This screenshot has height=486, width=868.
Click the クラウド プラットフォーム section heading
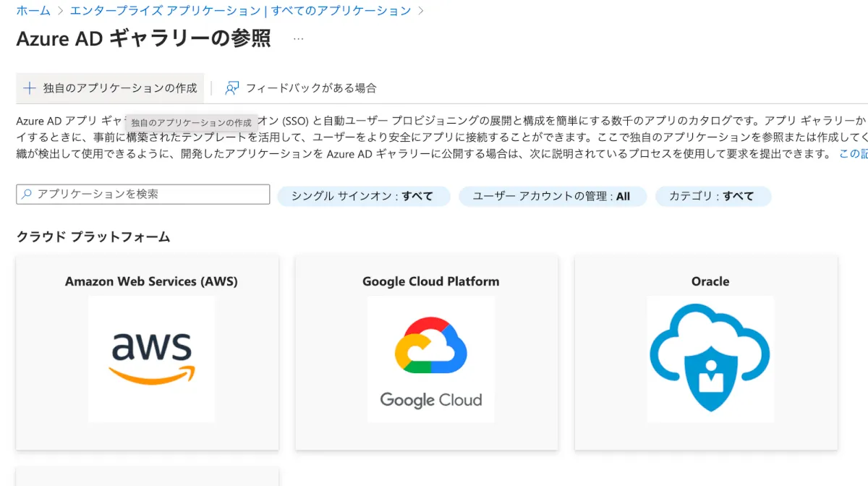[93, 237]
